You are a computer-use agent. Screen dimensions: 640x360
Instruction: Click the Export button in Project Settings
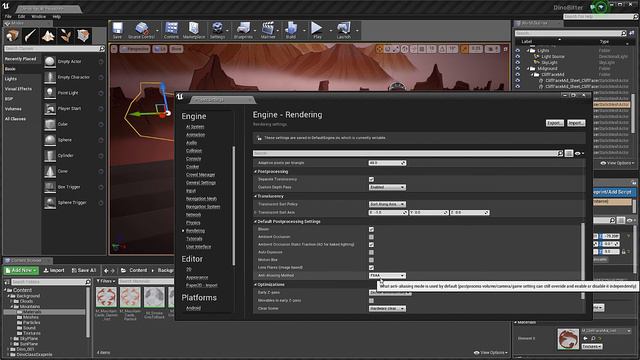[555, 123]
